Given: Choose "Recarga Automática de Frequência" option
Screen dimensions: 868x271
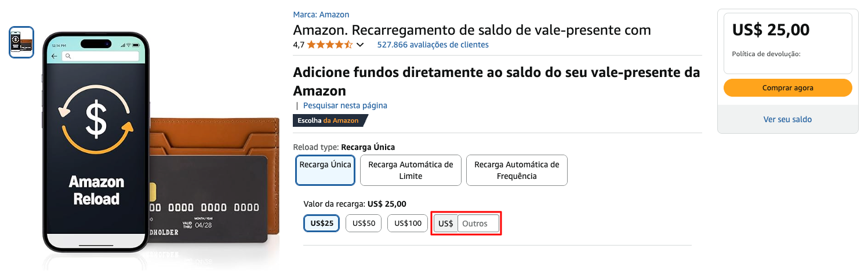Looking at the screenshot, I should 517,170.
